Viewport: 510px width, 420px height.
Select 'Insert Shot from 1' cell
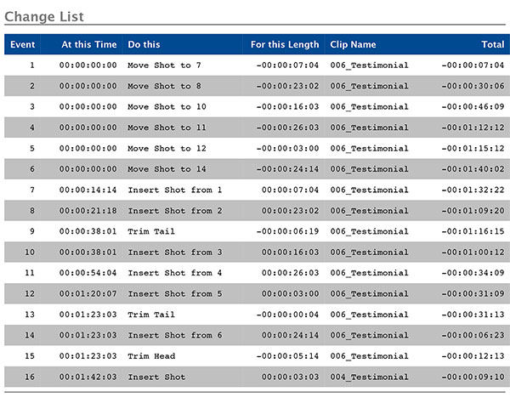(x=175, y=190)
